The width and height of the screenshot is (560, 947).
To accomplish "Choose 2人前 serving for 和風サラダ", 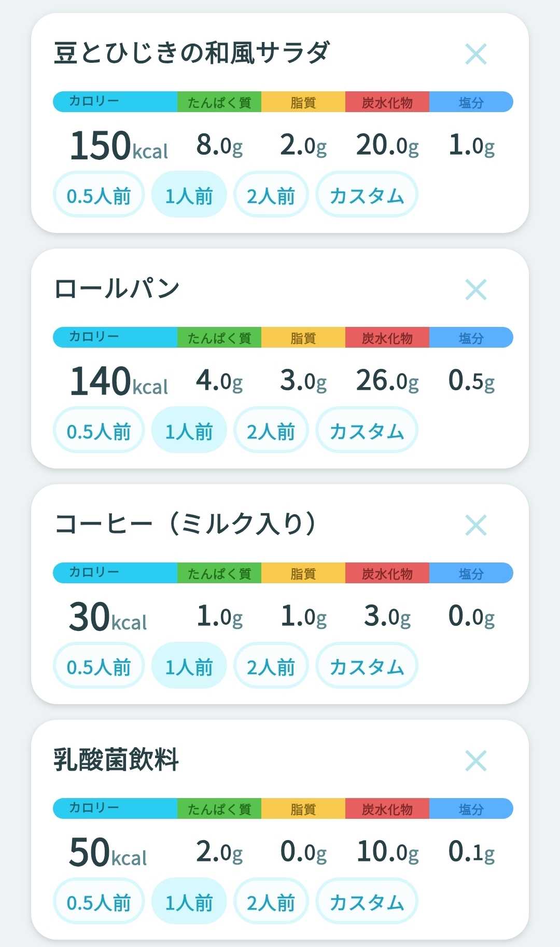I will click(x=271, y=195).
